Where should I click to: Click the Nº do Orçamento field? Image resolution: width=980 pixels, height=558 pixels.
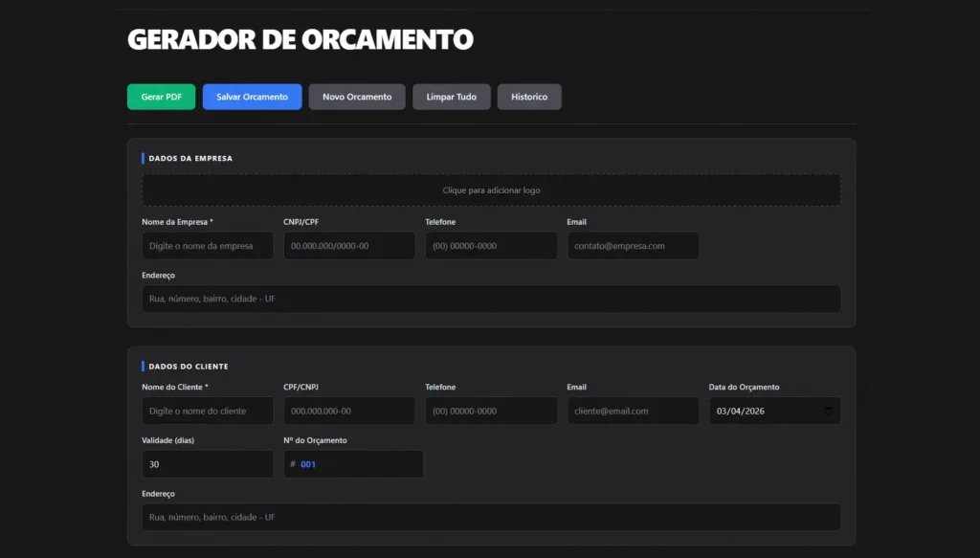click(354, 464)
